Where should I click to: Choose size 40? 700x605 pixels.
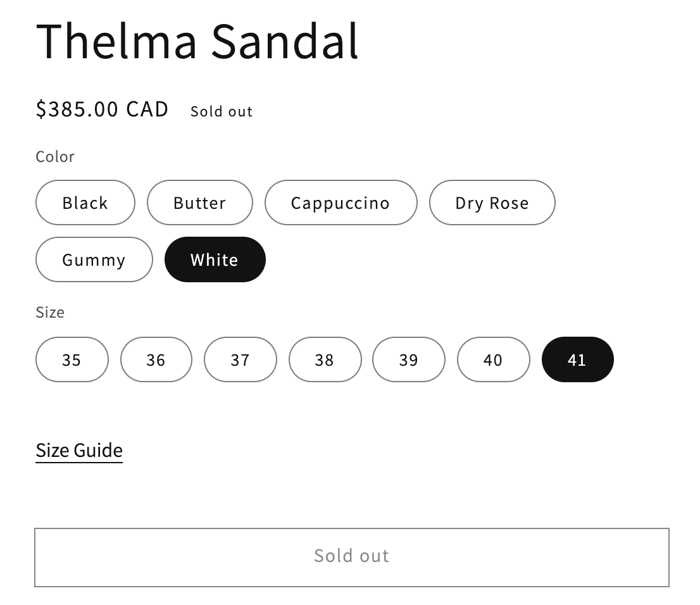(493, 359)
